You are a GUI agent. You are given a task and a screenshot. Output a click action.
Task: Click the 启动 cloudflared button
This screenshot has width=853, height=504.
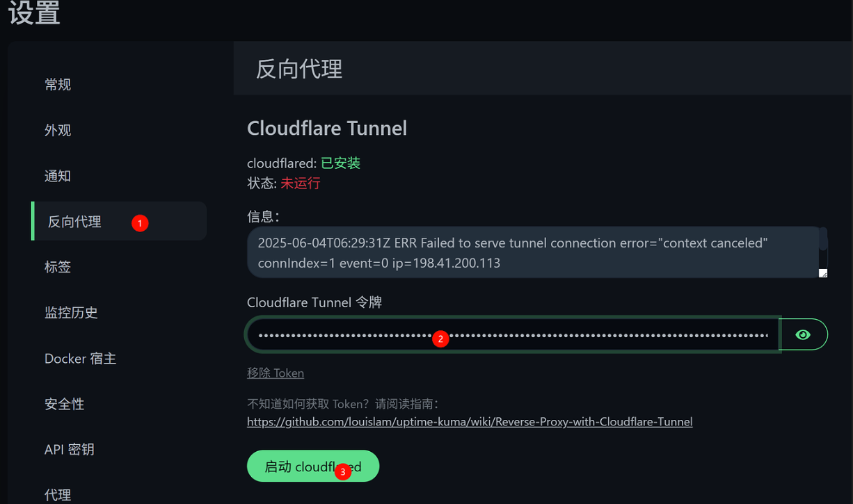click(312, 466)
